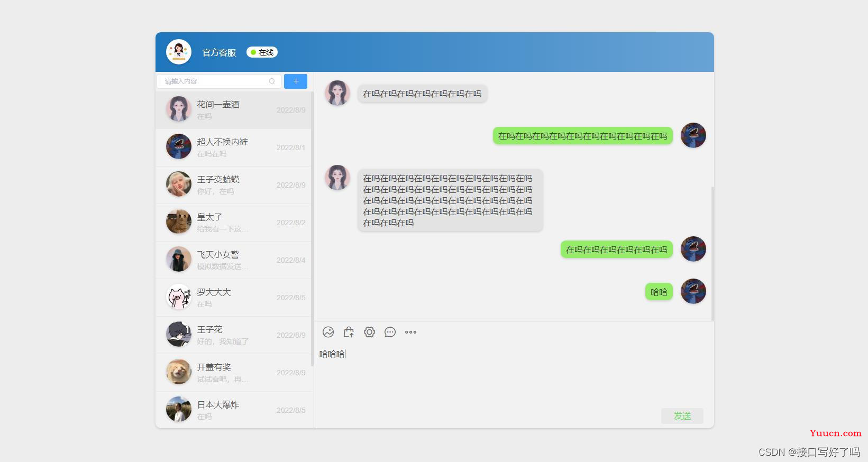868x462 pixels.
Task: Open the chat with 日本大爆炸
Action: coord(233,410)
